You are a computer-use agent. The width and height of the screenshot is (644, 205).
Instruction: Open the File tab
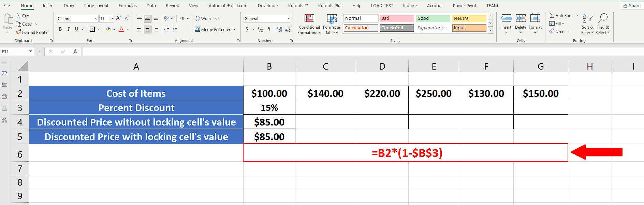[x=6, y=5]
